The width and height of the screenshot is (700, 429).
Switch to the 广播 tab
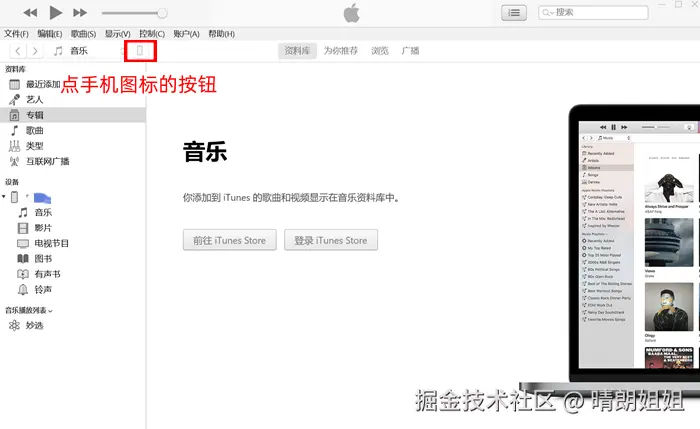coord(410,51)
